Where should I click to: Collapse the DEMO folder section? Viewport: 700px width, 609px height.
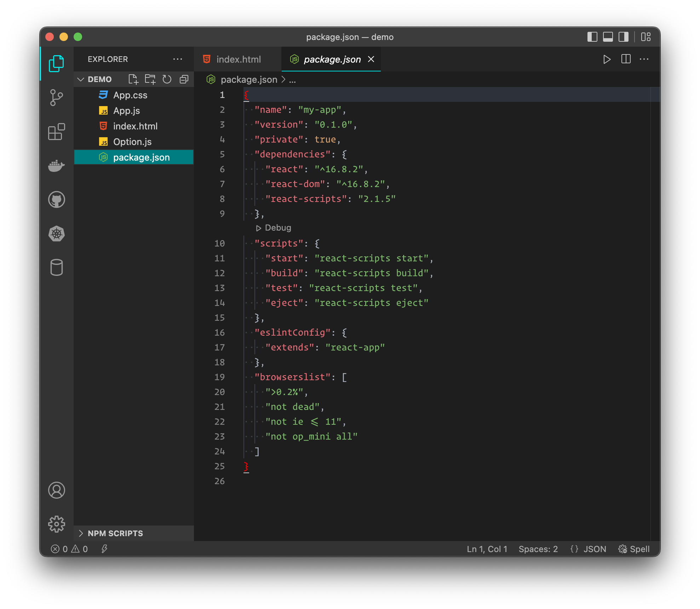tap(81, 79)
